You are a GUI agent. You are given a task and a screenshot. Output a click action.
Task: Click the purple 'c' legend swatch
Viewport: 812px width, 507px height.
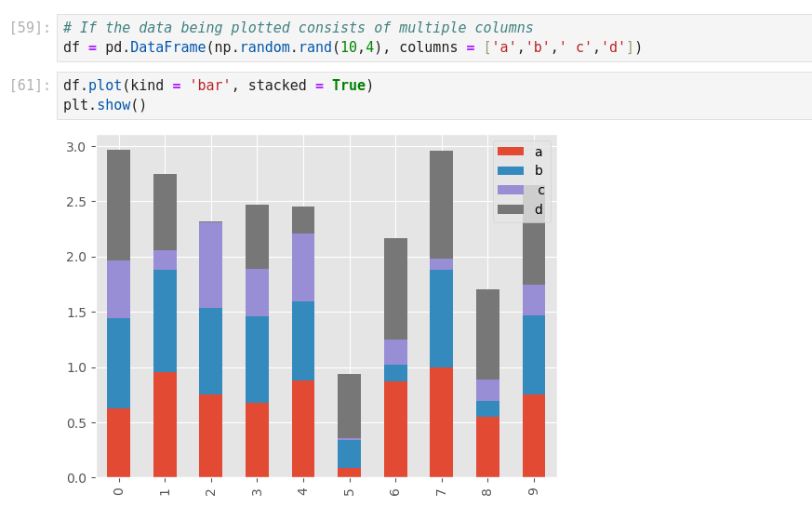(x=511, y=190)
